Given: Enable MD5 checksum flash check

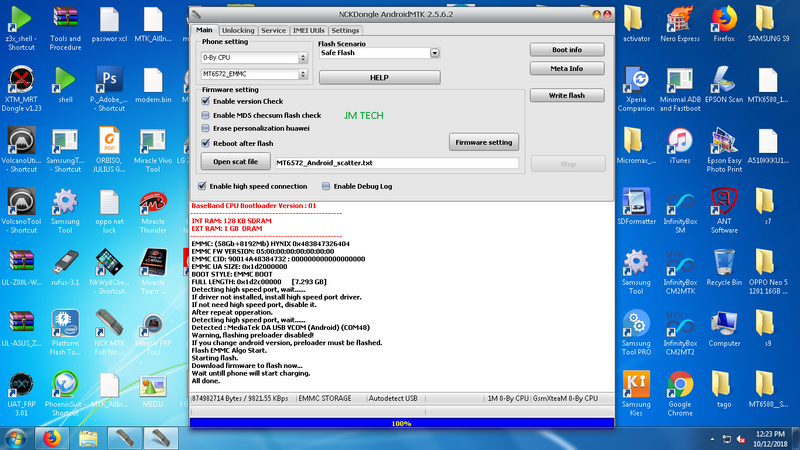Looking at the screenshot, I should (206, 115).
